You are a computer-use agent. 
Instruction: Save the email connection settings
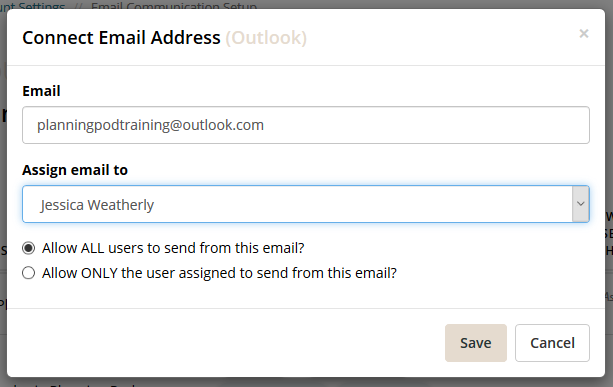click(x=476, y=343)
